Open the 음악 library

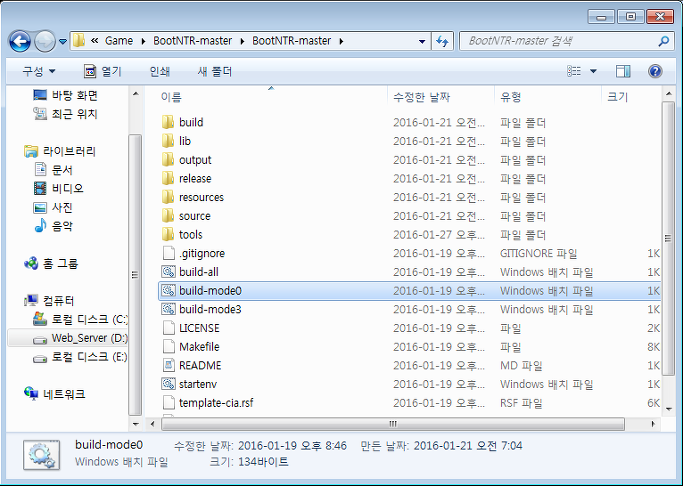[53, 226]
